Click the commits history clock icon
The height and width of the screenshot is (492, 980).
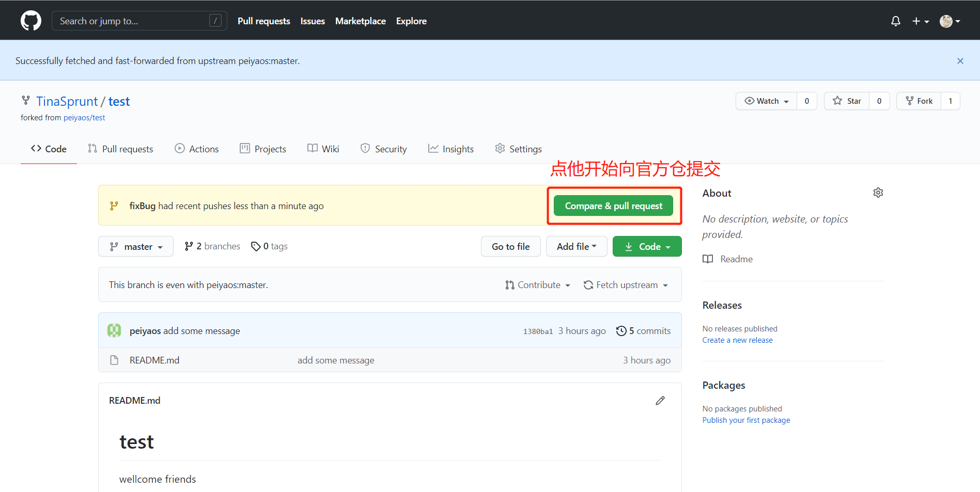[x=621, y=331]
